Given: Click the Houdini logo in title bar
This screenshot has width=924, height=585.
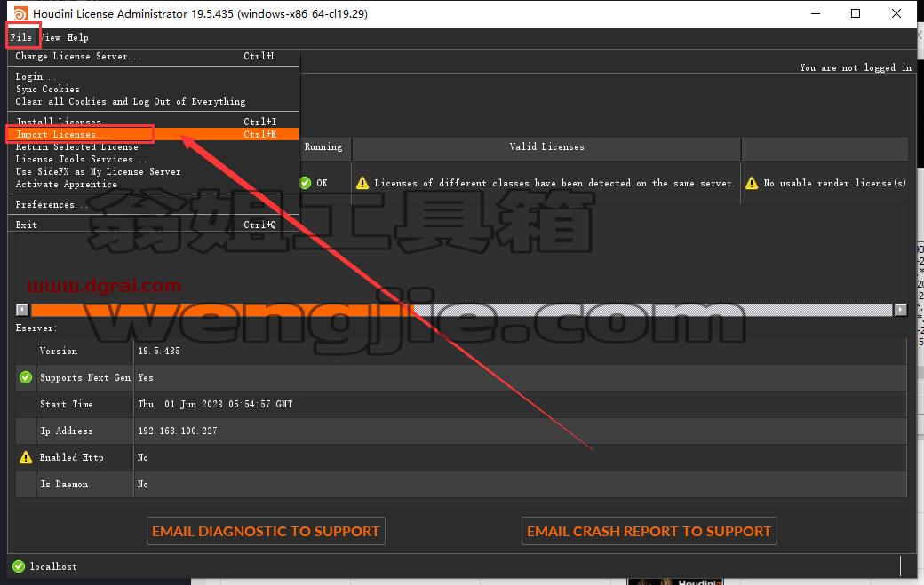Looking at the screenshot, I should pyautogui.click(x=20, y=13).
